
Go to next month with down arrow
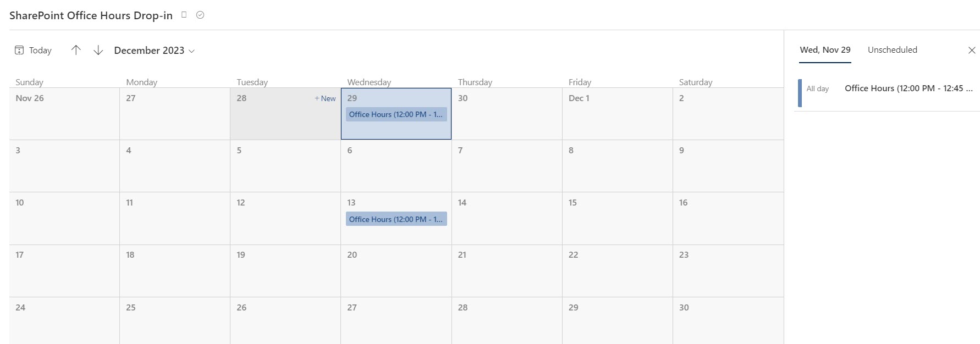tap(98, 51)
